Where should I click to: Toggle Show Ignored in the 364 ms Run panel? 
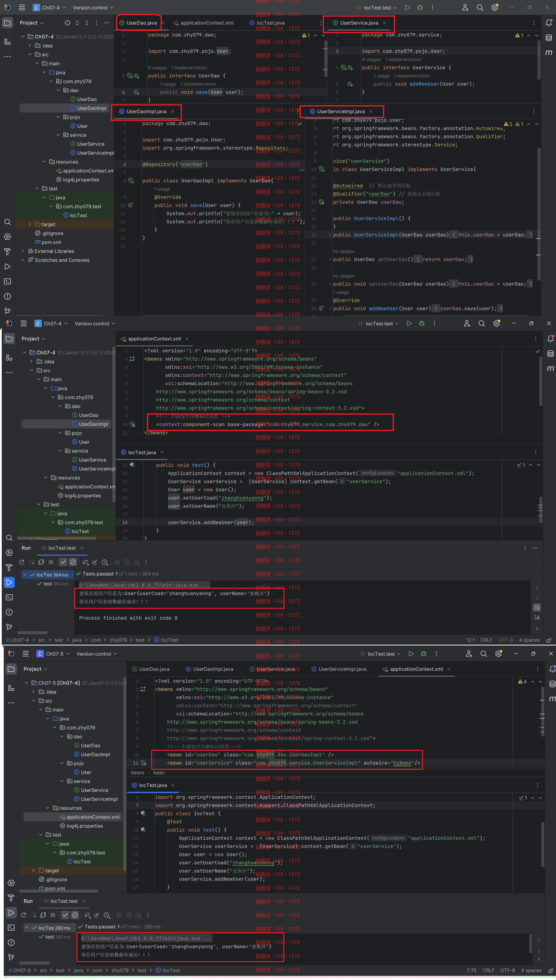(x=73, y=562)
